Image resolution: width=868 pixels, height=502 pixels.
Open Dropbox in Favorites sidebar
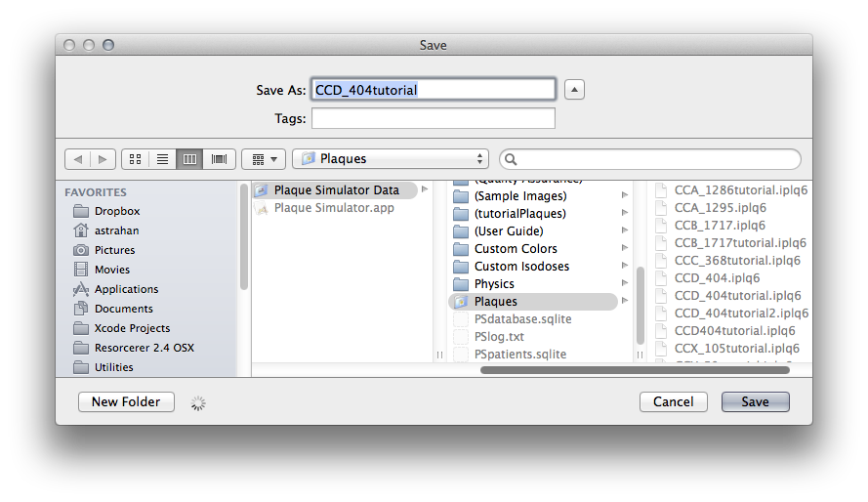[x=116, y=211]
